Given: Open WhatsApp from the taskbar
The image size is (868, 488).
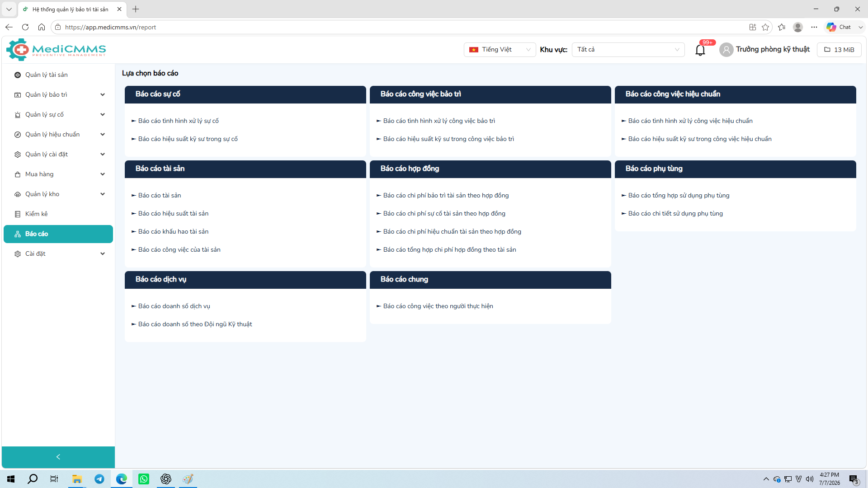Looking at the screenshot, I should coord(144,479).
